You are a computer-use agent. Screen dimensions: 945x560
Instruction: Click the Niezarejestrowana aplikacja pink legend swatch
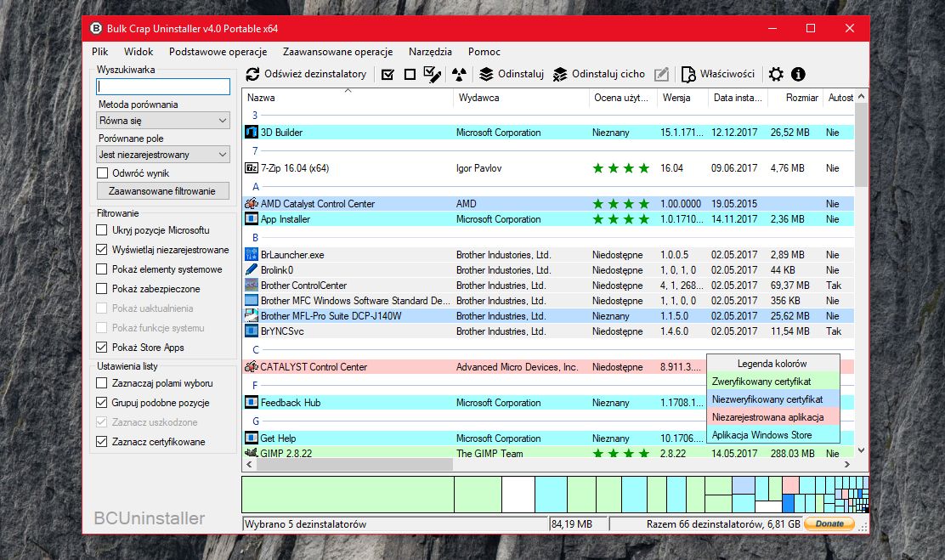tap(772, 417)
